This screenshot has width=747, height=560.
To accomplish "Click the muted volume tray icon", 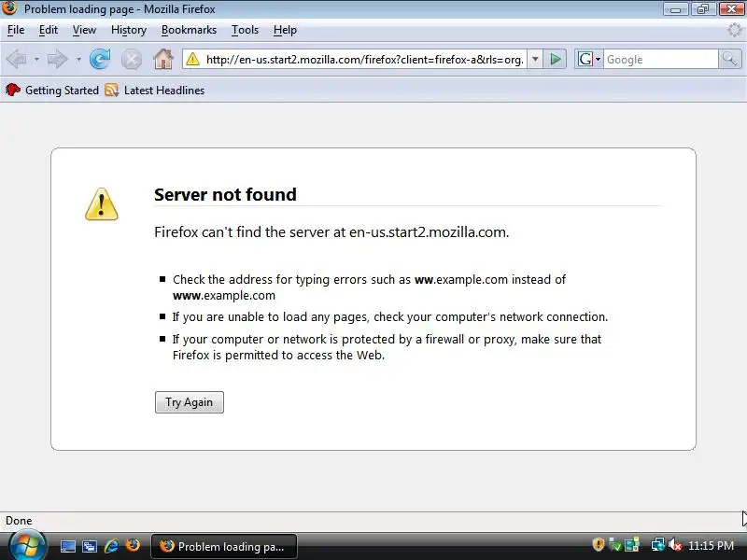I will tap(675, 545).
